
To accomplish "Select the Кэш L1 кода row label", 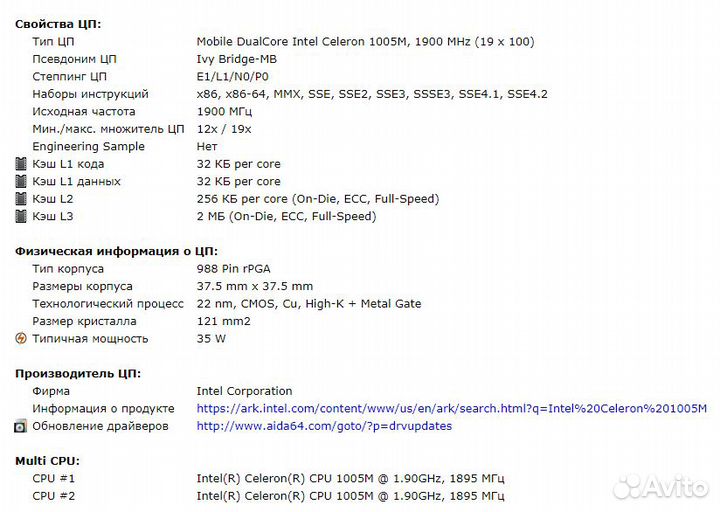I will tap(68, 164).
